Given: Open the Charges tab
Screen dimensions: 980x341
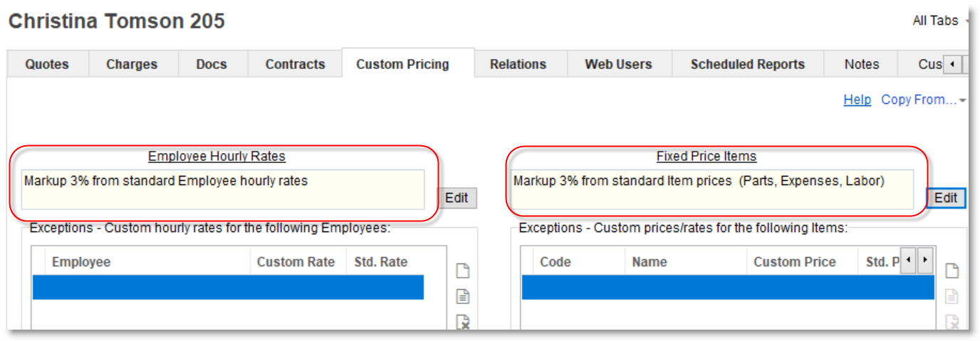Looking at the screenshot, I should click(132, 64).
